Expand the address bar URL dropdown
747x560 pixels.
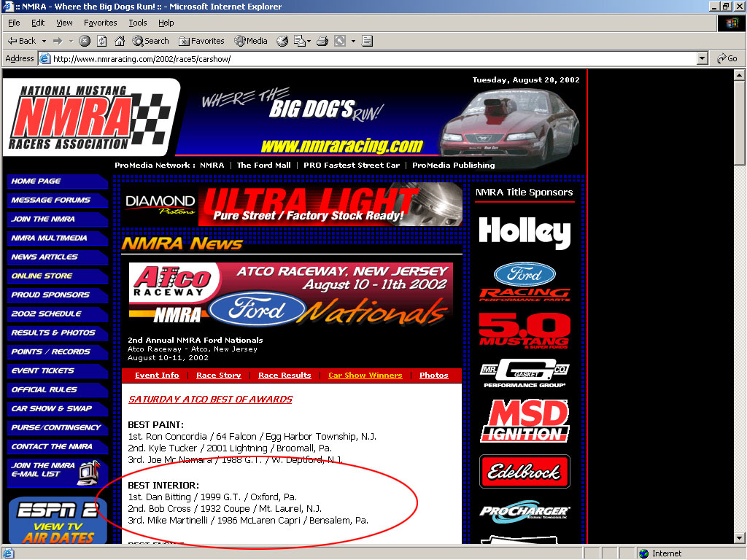coord(702,58)
